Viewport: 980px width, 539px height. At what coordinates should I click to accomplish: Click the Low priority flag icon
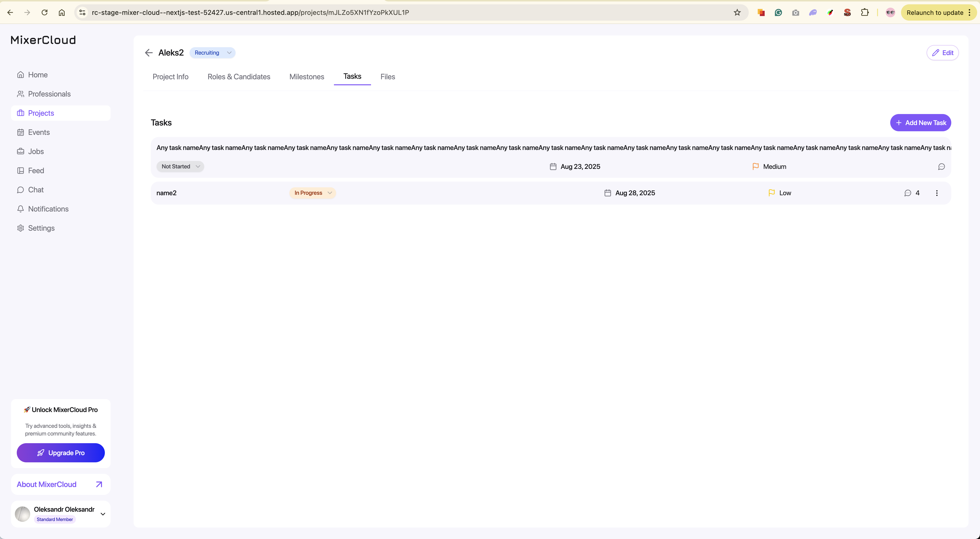(x=772, y=193)
